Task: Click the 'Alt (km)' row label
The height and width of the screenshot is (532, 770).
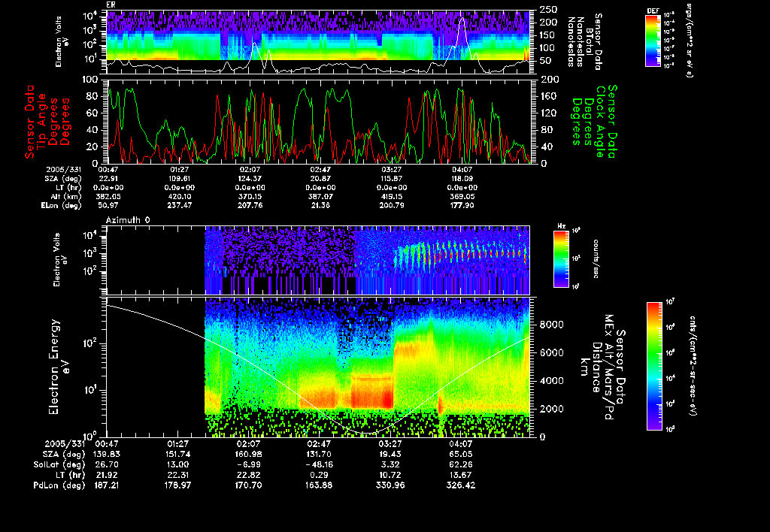Action: [x=66, y=197]
